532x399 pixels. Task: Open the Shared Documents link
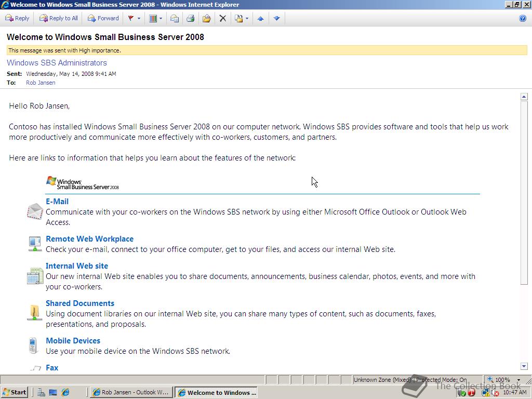point(79,303)
